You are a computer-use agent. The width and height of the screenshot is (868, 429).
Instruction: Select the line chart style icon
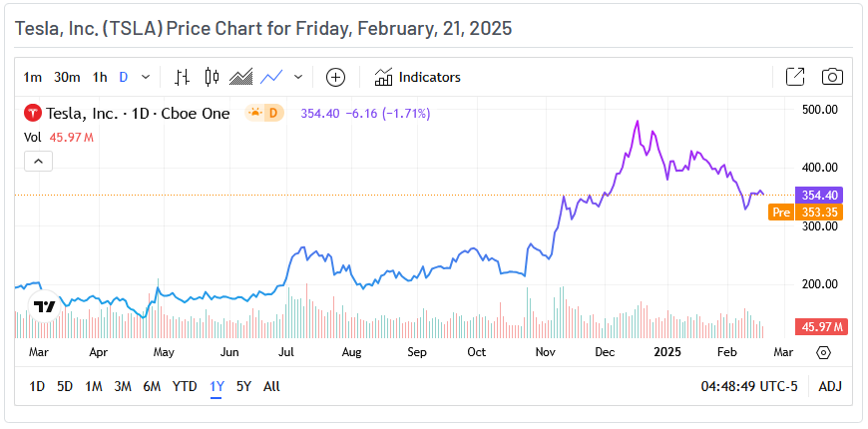pyautogui.click(x=271, y=77)
